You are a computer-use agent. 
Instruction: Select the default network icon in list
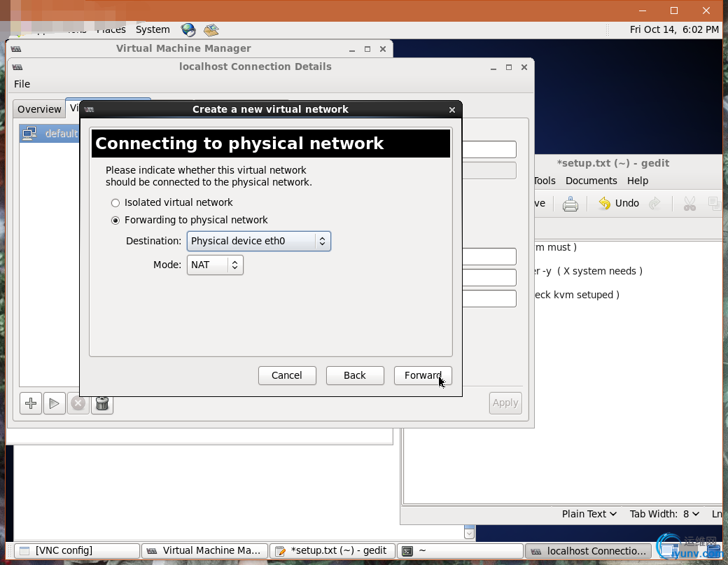29,133
